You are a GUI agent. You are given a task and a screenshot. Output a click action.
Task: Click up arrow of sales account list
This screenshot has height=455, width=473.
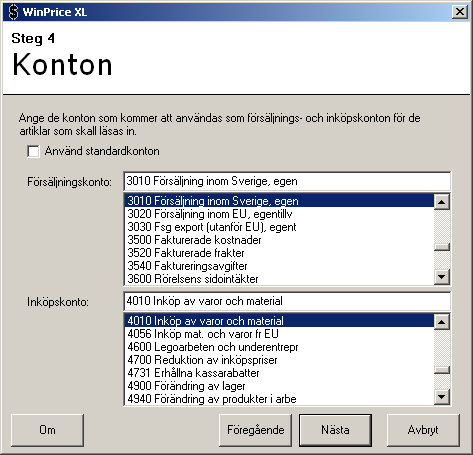442,202
